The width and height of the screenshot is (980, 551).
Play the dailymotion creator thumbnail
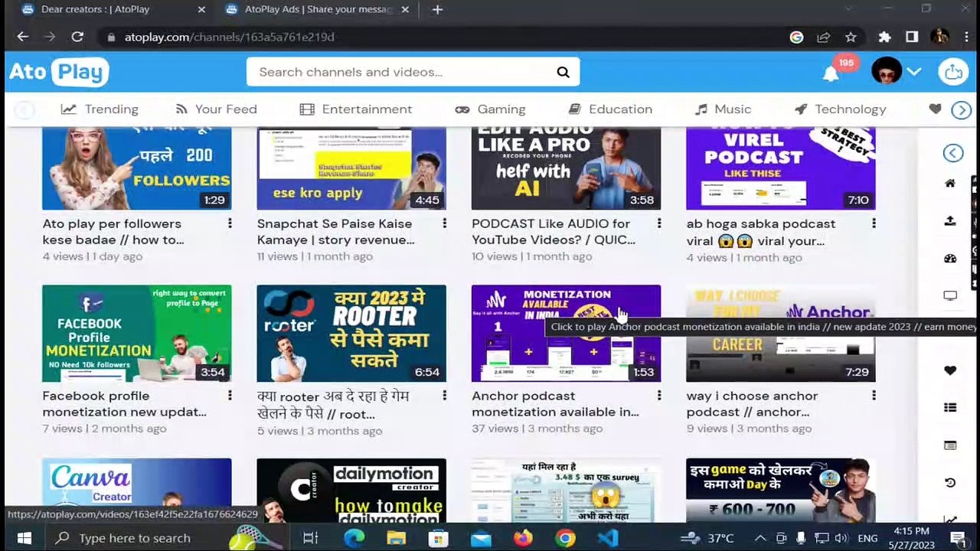point(351,491)
